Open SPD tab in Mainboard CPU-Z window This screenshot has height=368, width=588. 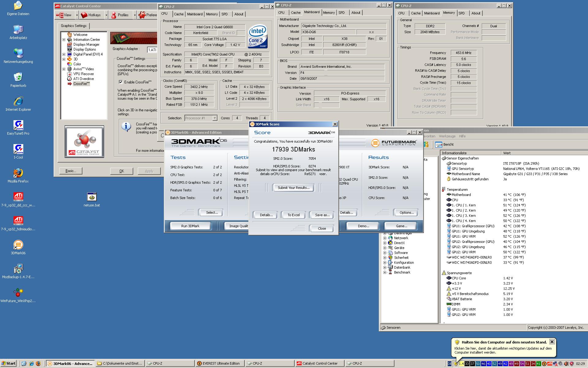point(341,13)
